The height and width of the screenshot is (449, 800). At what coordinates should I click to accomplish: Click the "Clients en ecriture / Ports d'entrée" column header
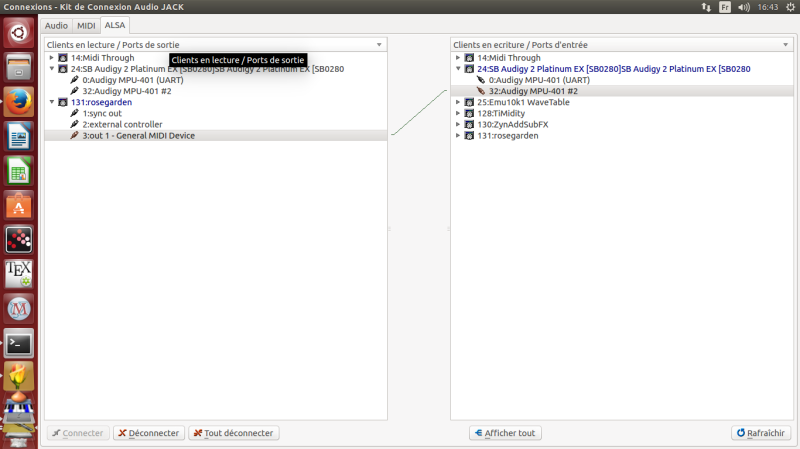pyautogui.click(x=622, y=45)
